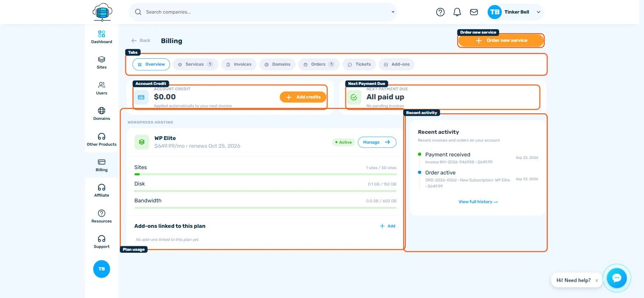Viewport: 644px width, 298px height.
Task: Focus the Search companies field
Action: [x=263, y=12]
